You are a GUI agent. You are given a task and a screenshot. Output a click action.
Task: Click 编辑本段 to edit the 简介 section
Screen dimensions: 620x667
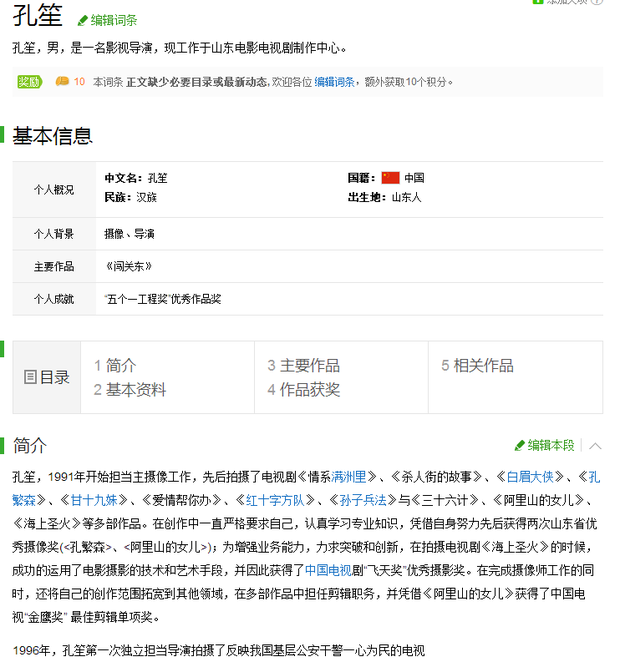[x=544, y=445]
